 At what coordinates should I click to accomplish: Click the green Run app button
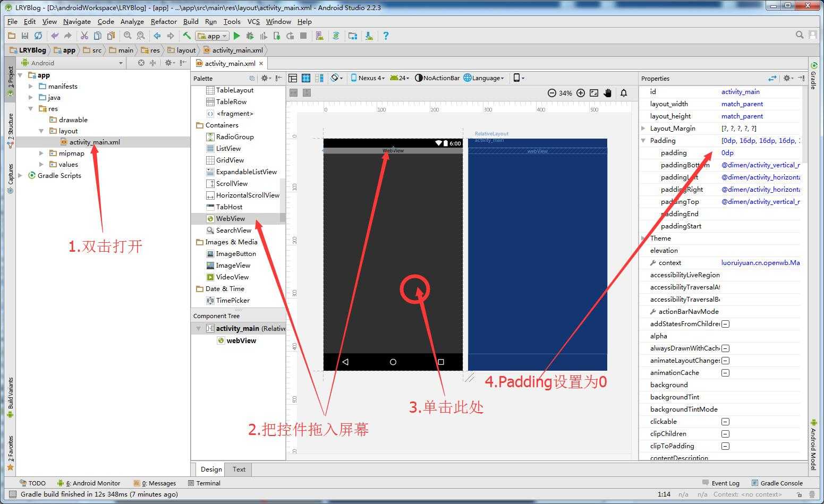tap(237, 36)
